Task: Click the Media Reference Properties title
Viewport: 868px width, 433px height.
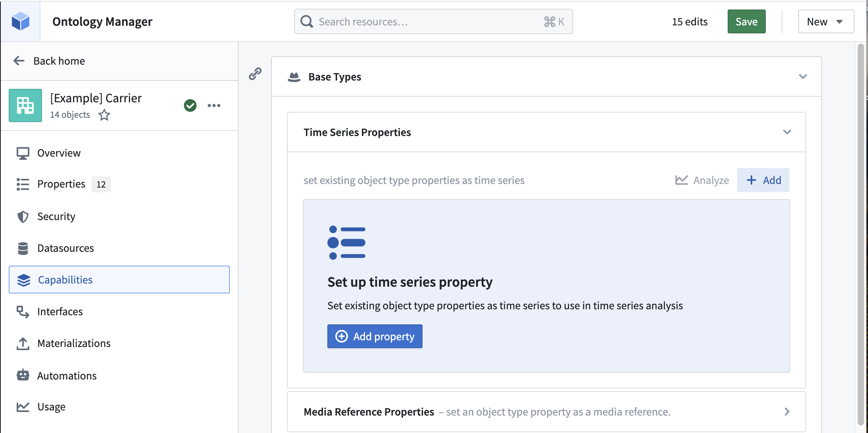Action: coord(369,412)
